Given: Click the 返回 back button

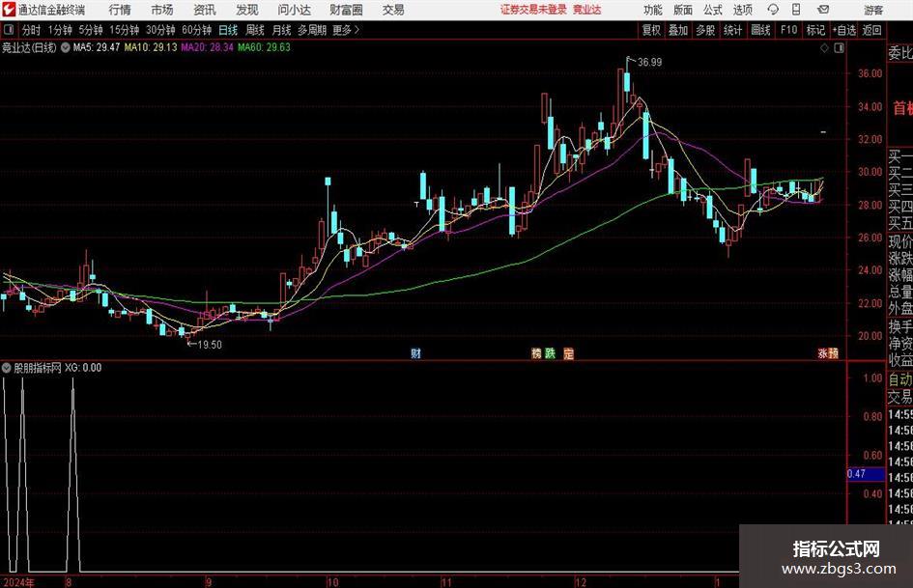Looking at the screenshot, I should [x=871, y=30].
